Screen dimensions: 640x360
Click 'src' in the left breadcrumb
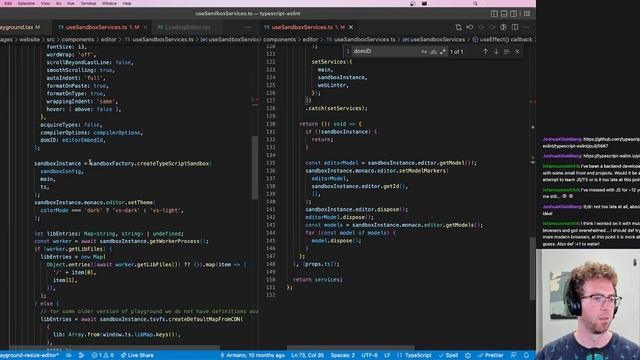[51, 40]
